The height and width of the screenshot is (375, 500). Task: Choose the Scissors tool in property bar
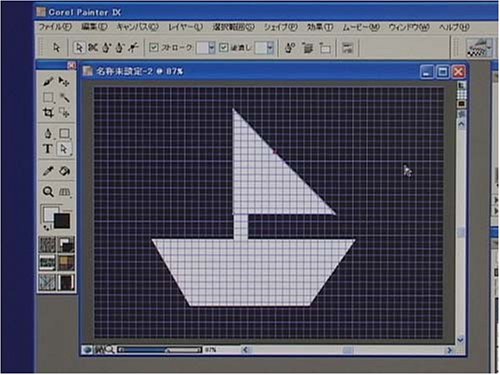93,48
